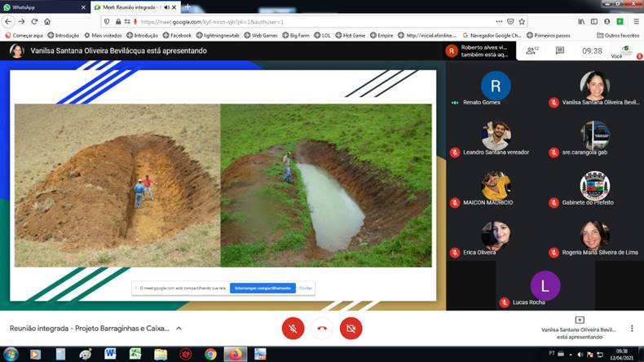
Task: Open Microsoft Word from the taskbar
Action: click(110, 354)
